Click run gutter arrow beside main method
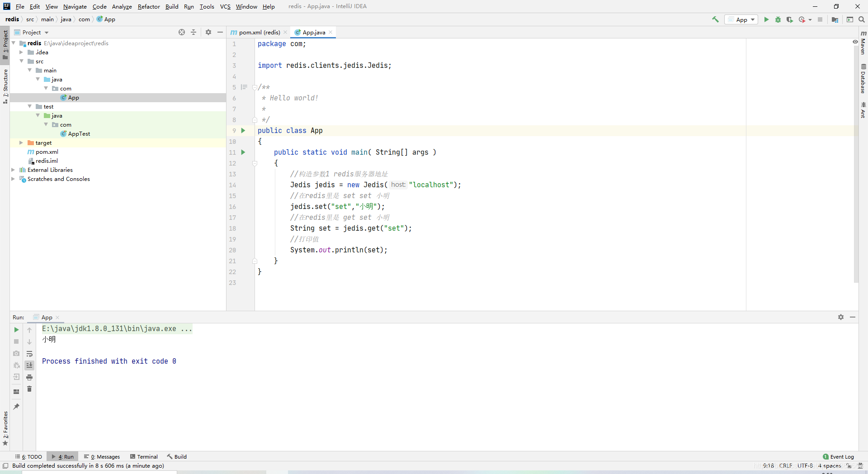Viewport: 868px width, 474px height. [x=243, y=152]
